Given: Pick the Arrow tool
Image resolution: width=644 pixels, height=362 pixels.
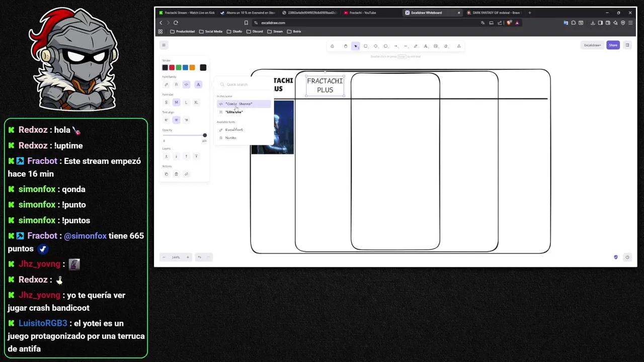Looking at the screenshot, I should (396, 46).
